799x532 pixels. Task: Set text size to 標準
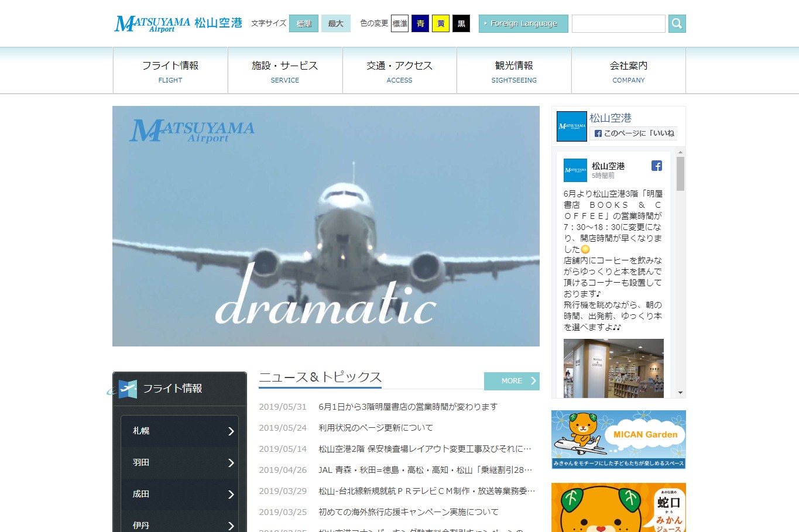pos(304,23)
